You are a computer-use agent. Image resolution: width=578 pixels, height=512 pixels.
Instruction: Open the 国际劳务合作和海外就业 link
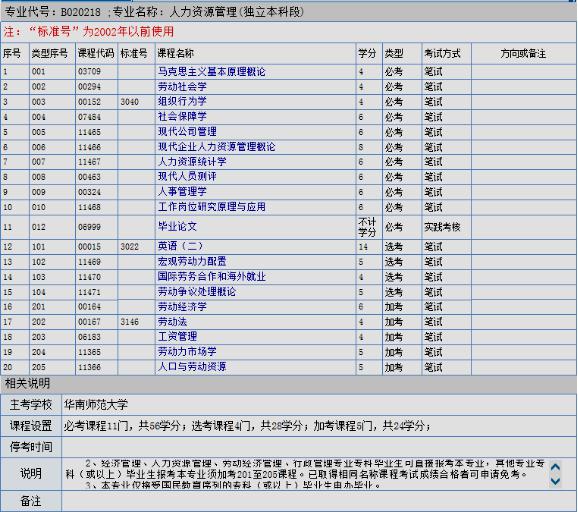click(212, 276)
